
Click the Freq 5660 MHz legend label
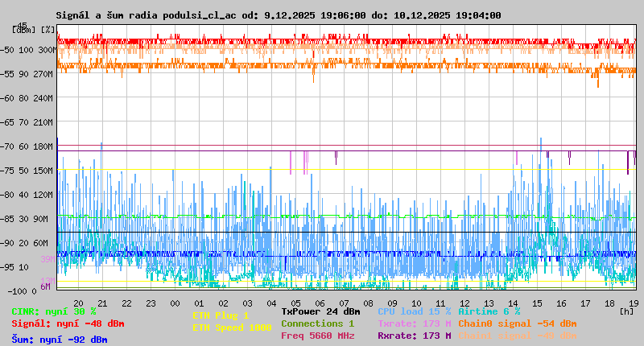pyautogui.click(x=317, y=336)
